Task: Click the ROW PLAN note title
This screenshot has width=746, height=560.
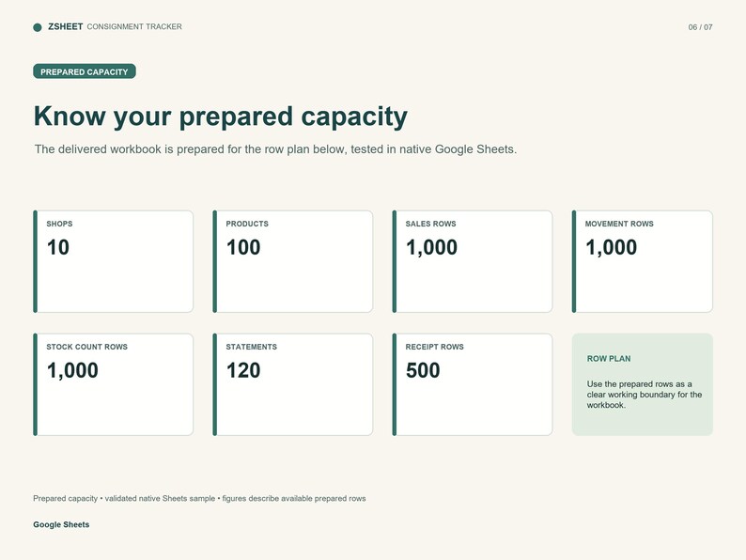Action: 609,359
